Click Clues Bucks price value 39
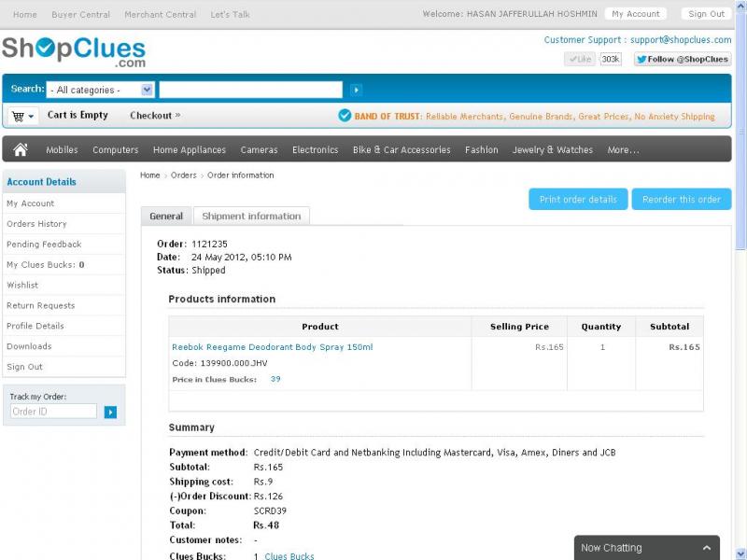 point(275,379)
